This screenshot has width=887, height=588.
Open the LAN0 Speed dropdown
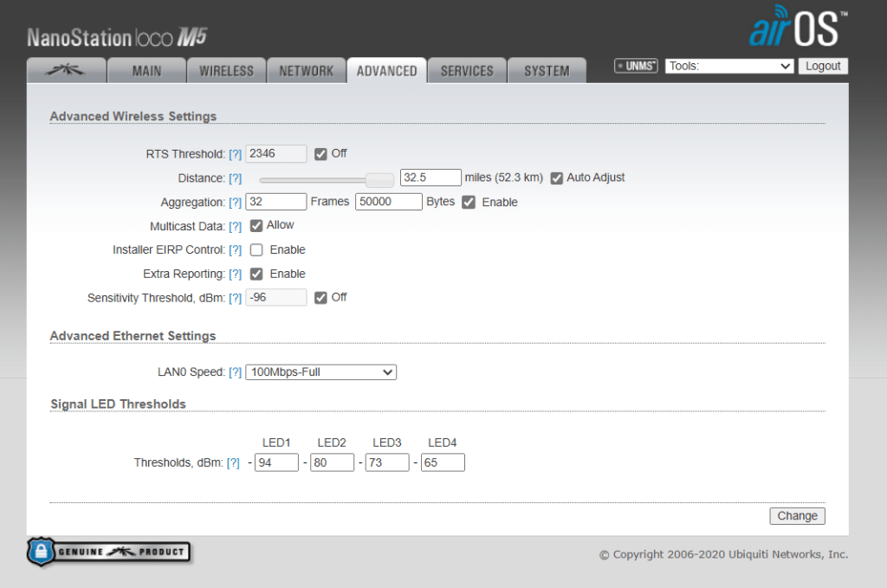point(320,372)
